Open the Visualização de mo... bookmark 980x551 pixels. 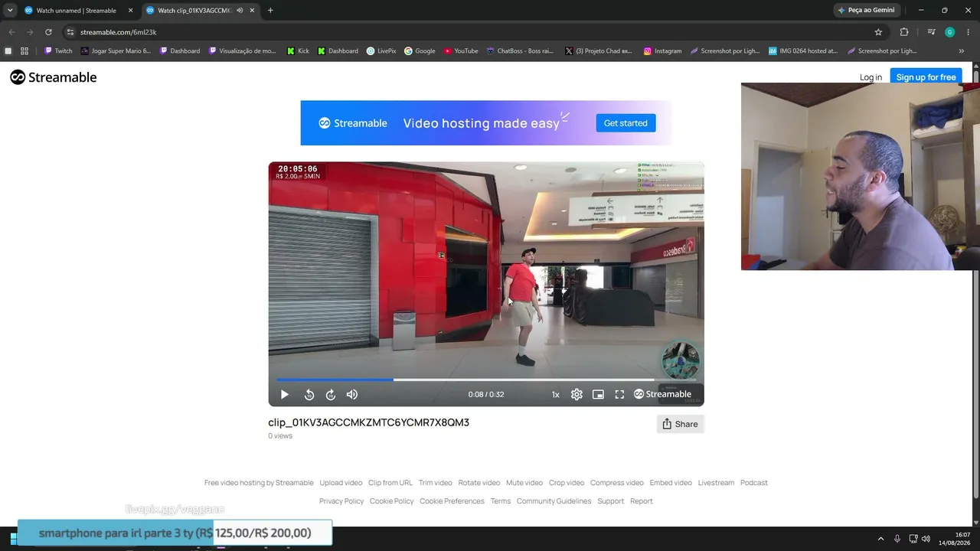point(242,51)
